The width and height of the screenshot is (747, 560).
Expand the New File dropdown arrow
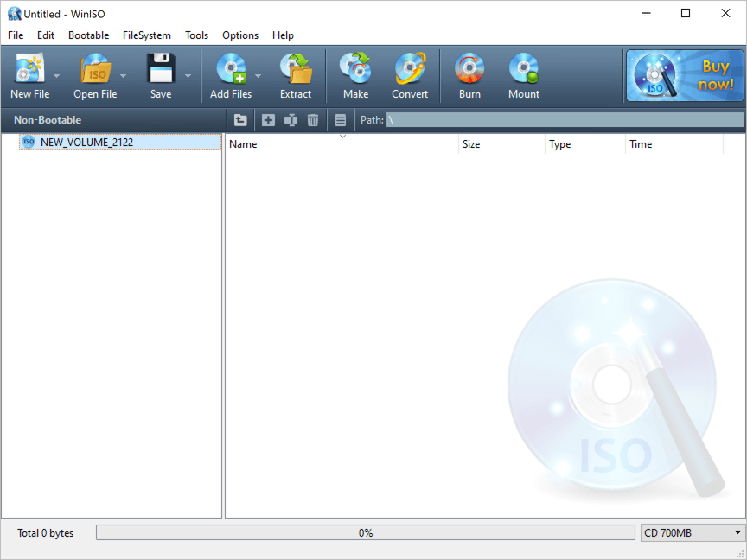pos(57,75)
